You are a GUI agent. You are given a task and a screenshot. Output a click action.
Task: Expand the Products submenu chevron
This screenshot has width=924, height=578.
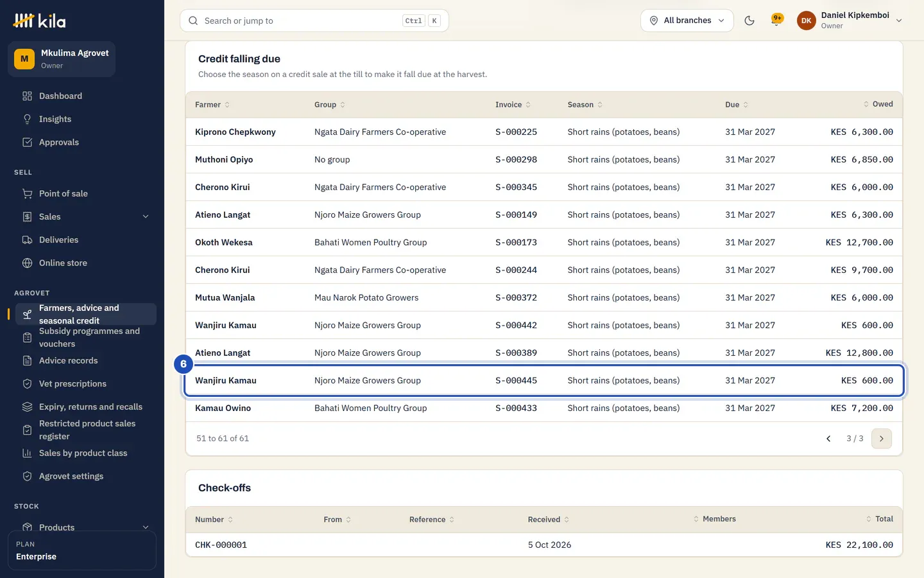coord(146,528)
